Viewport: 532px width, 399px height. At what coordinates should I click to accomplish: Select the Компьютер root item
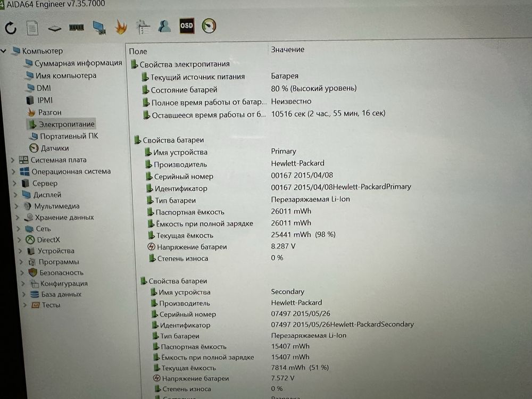(x=43, y=51)
